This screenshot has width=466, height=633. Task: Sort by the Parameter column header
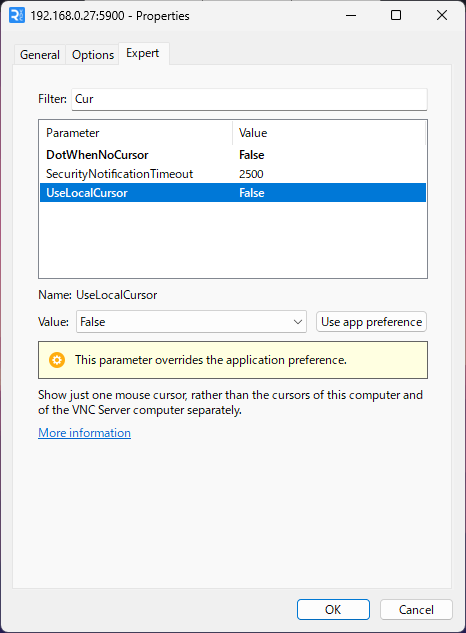(136, 133)
